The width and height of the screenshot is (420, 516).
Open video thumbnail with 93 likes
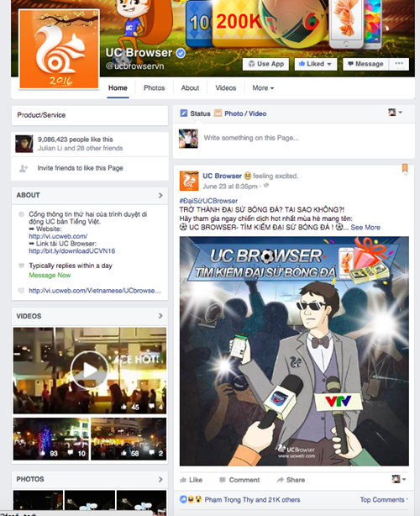(51, 439)
